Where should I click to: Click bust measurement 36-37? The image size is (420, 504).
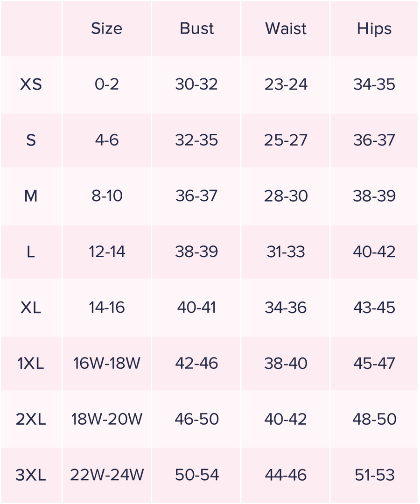tap(196, 196)
